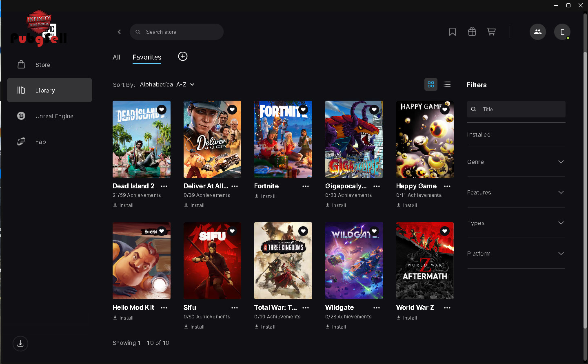Open the friends list icon

(537, 32)
